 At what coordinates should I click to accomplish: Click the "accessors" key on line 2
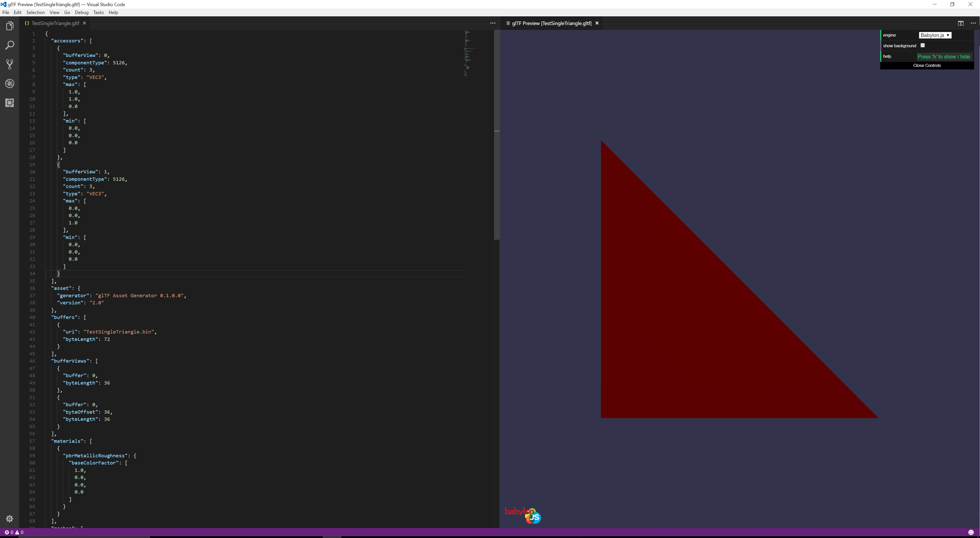pyautogui.click(x=67, y=41)
